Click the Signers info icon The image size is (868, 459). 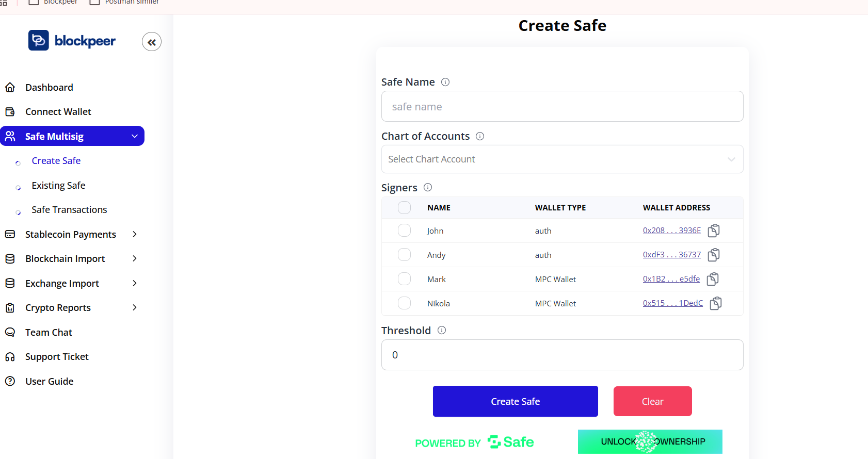428,188
